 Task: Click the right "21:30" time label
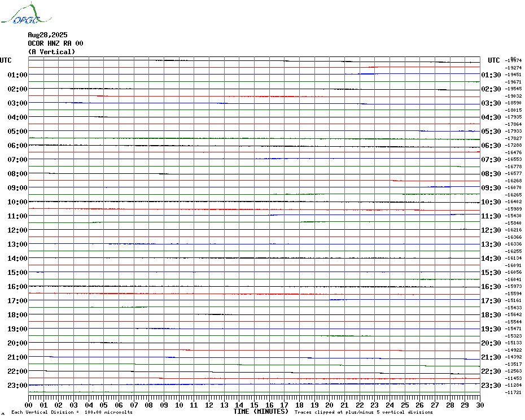tap(491, 357)
